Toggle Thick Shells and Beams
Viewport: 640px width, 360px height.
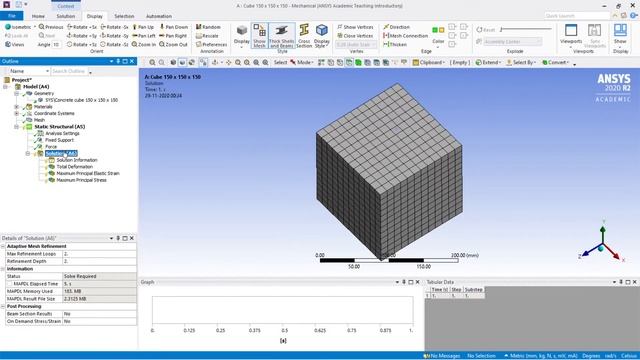[282, 36]
